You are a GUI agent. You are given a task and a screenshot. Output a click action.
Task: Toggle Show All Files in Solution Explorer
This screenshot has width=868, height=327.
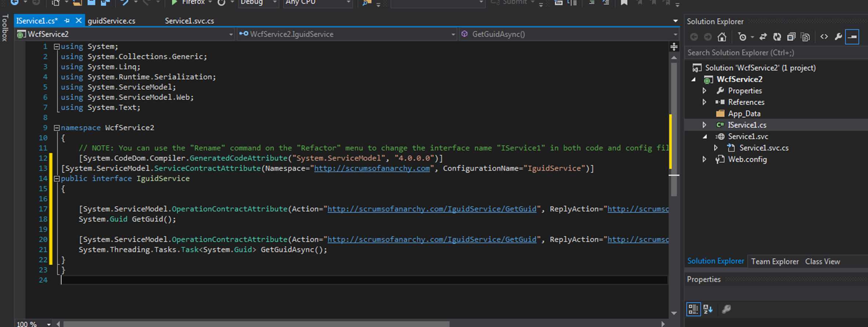click(x=805, y=37)
